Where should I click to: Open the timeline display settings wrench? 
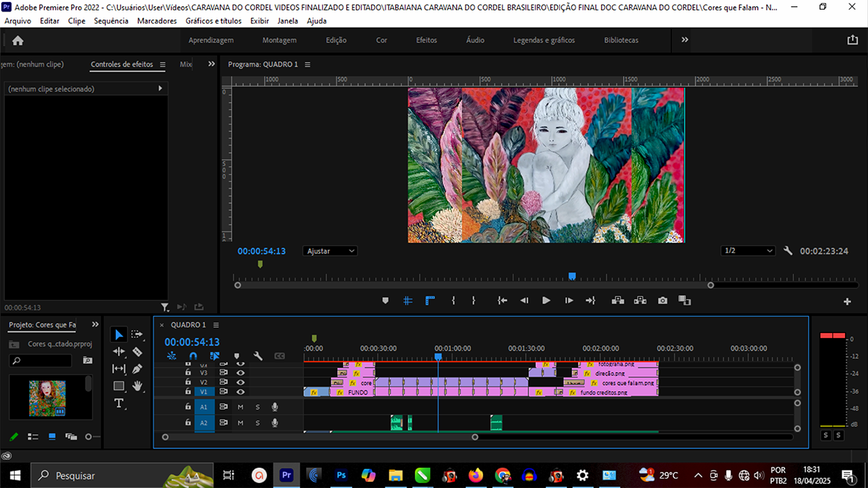tap(258, 356)
